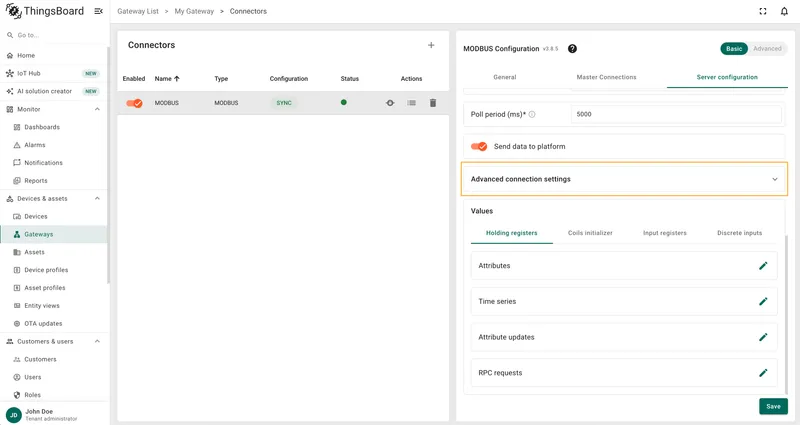Image resolution: width=800 pixels, height=425 pixels.
Task: Open MODBUS connector logs list icon
Action: (x=411, y=103)
